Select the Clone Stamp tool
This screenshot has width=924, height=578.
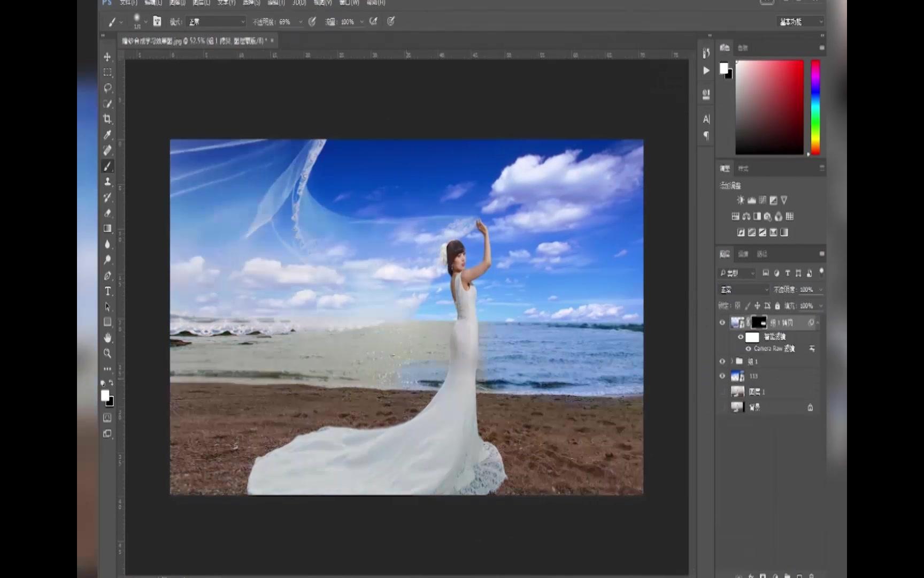coord(107,182)
